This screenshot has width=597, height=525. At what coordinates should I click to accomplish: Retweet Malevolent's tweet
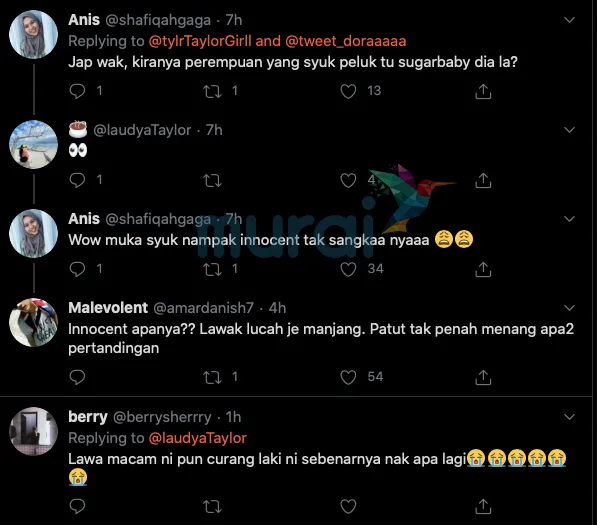click(x=212, y=377)
